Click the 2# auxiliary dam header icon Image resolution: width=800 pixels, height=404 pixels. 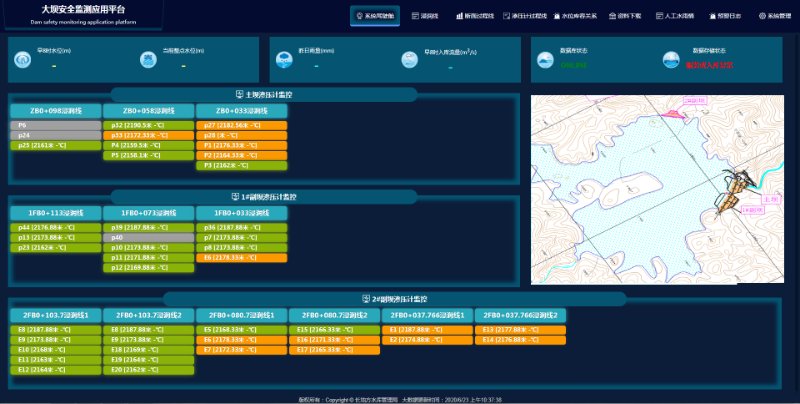click(x=365, y=298)
